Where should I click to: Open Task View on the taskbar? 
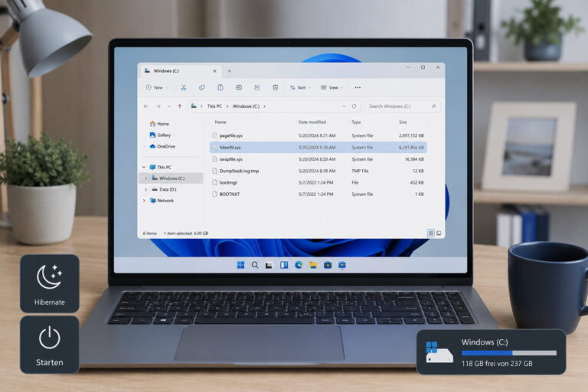pyautogui.click(x=269, y=265)
